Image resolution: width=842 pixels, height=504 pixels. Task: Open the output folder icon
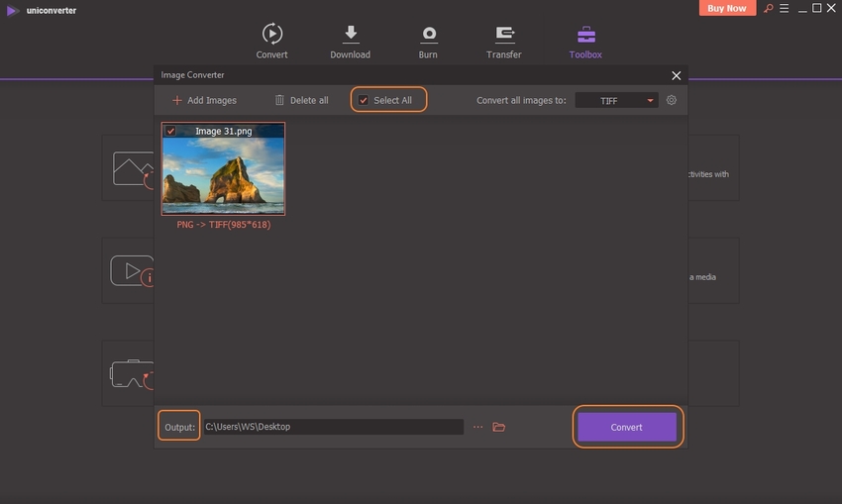click(x=499, y=427)
